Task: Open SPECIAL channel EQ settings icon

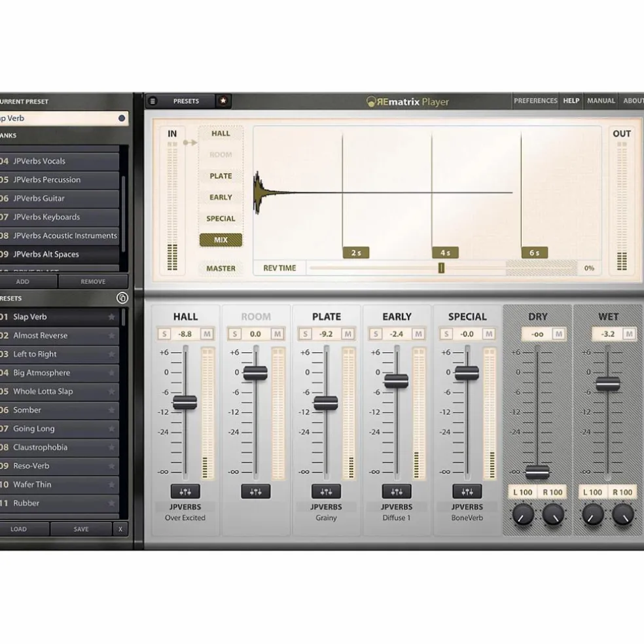Action: point(467,492)
